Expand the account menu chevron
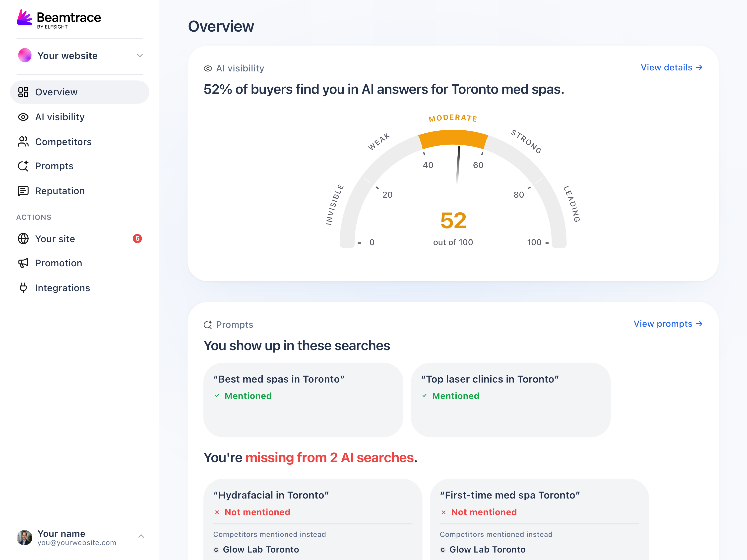Viewport: 747px width, 560px height. tap(141, 536)
